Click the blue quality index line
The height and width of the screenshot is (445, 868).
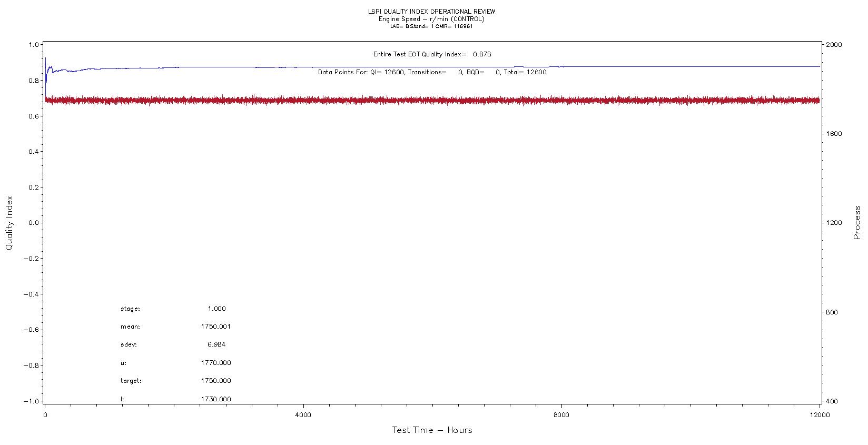pos(432,67)
